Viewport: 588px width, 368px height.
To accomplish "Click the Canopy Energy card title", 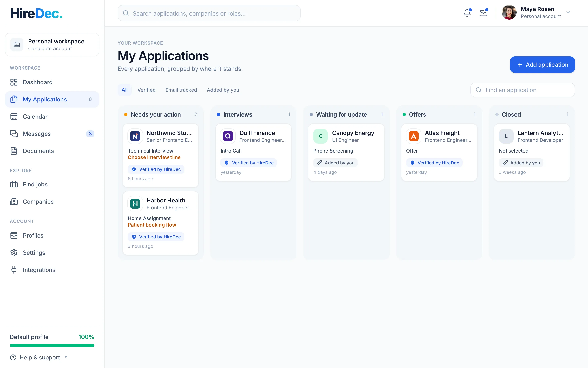I will [353, 133].
